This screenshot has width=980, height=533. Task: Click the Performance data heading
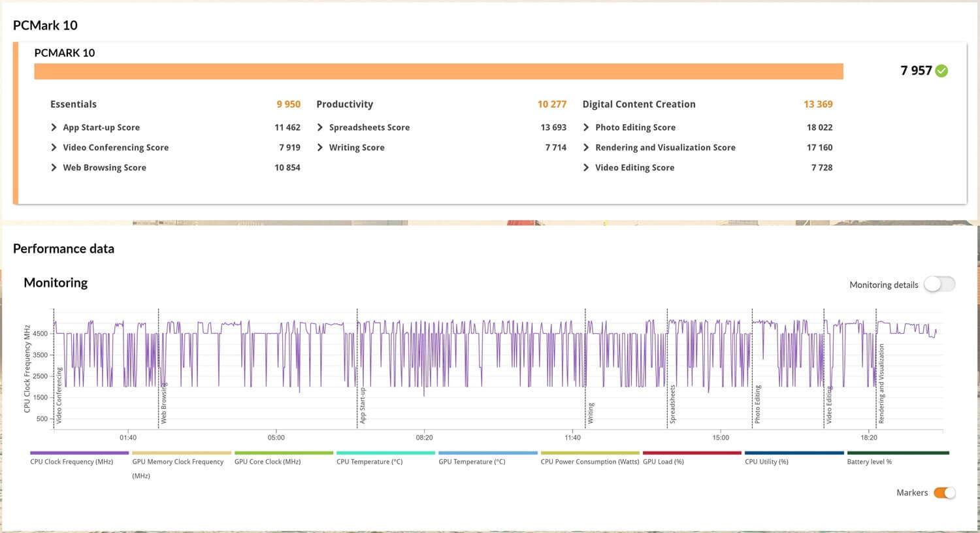(x=63, y=249)
